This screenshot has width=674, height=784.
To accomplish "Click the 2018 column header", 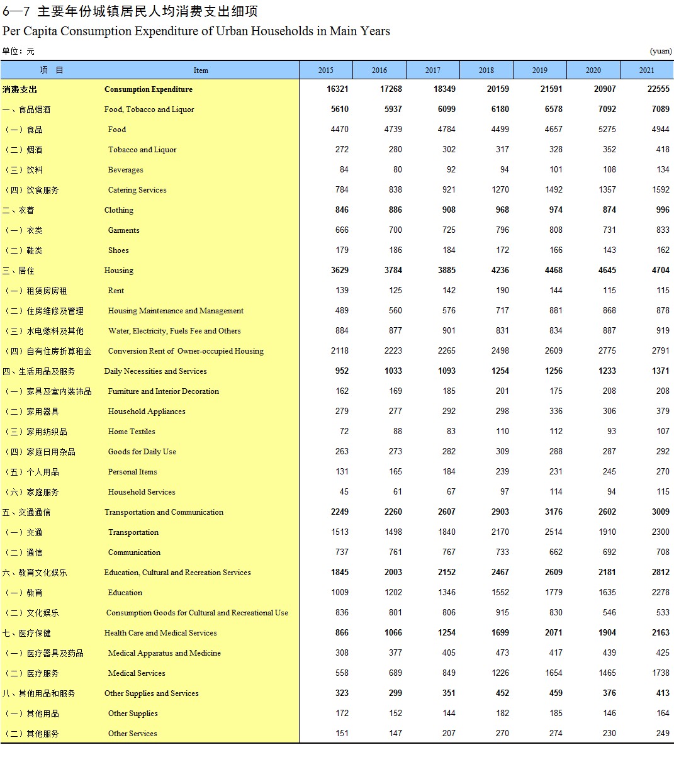I will [486, 70].
